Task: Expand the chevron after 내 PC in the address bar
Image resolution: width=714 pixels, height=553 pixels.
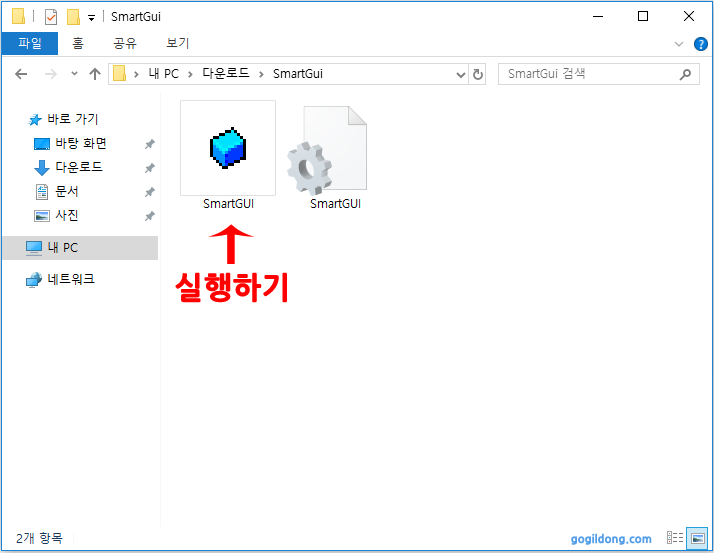Action: coord(190,74)
